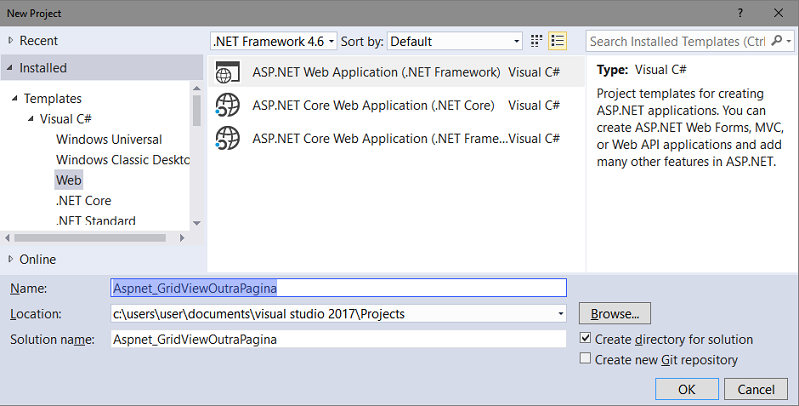The height and width of the screenshot is (406, 799).
Task: Check Create directory for solution
Action: tap(585, 338)
